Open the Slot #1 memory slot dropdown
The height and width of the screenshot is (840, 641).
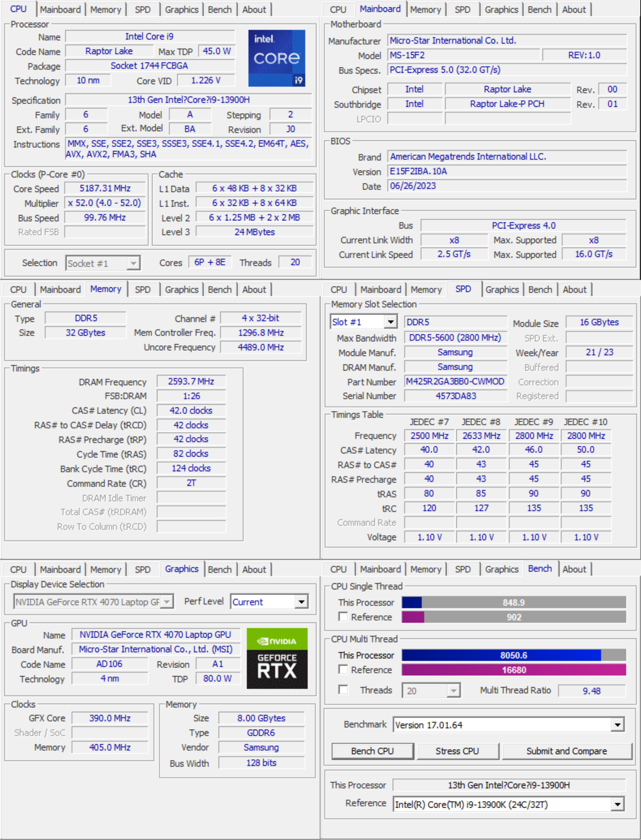point(364,322)
